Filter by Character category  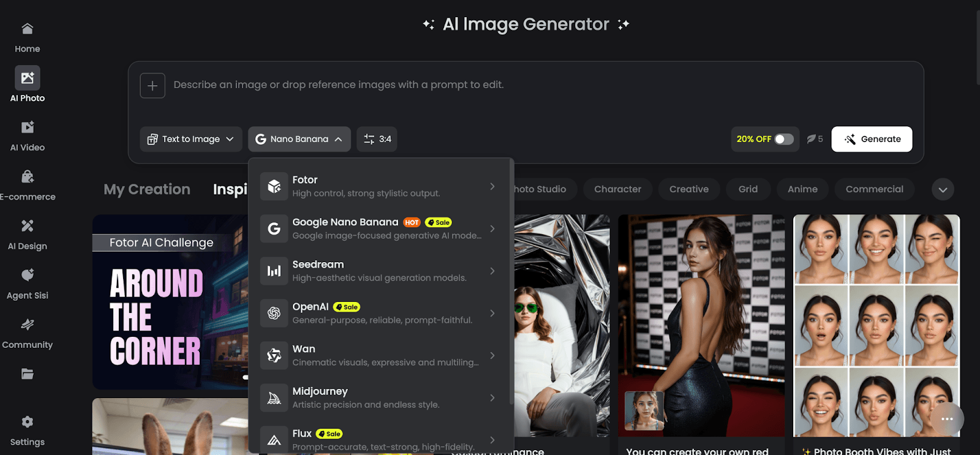[617, 189]
